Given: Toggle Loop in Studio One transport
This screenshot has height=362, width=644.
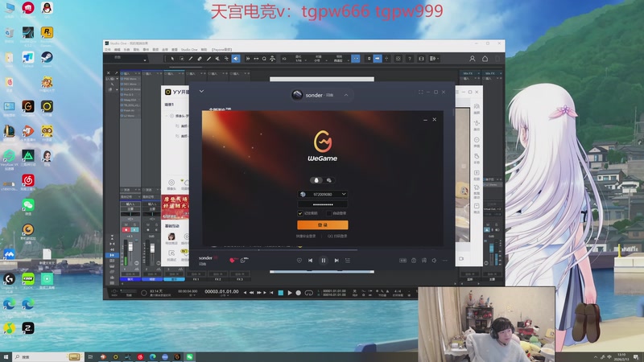Looking at the screenshot, I should pyautogui.click(x=309, y=293).
